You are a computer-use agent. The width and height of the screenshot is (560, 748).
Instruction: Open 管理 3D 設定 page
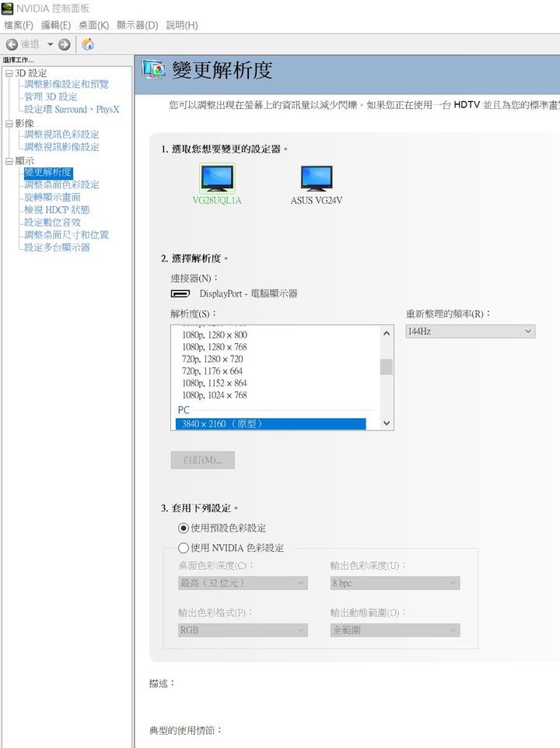(x=51, y=97)
